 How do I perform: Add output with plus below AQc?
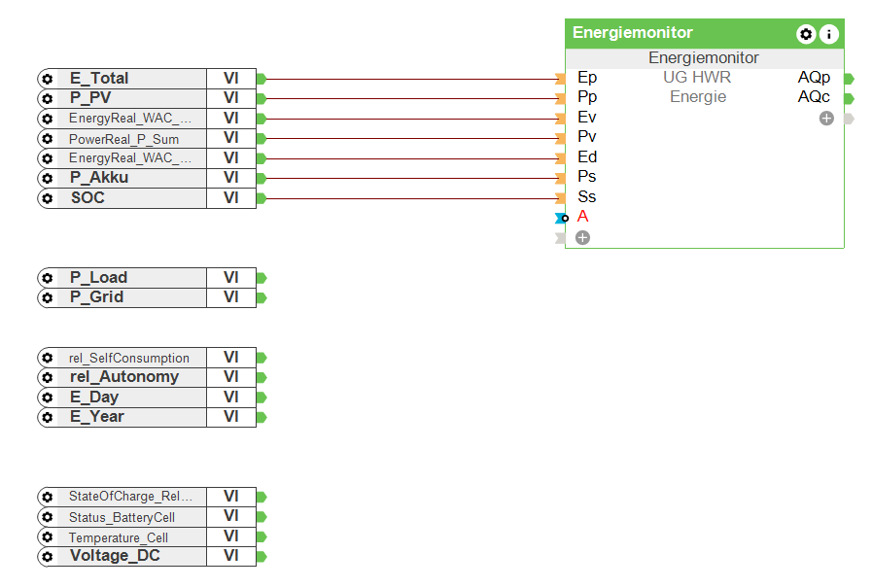[x=826, y=119]
